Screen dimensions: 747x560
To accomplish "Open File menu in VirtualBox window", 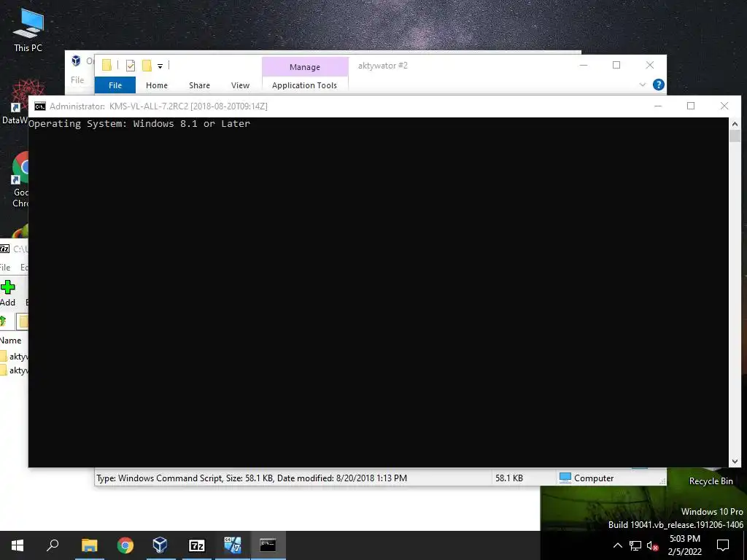I will pyautogui.click(x=77, y=80).
